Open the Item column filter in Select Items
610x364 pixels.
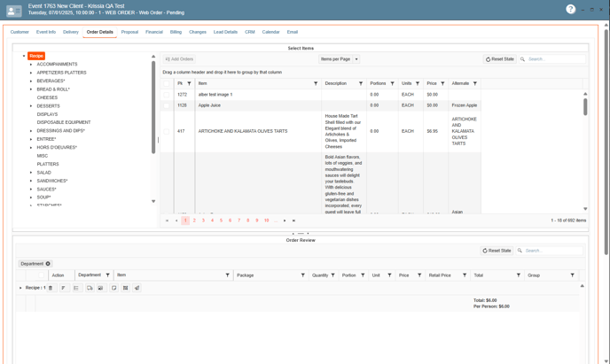(x=316, y=83)
